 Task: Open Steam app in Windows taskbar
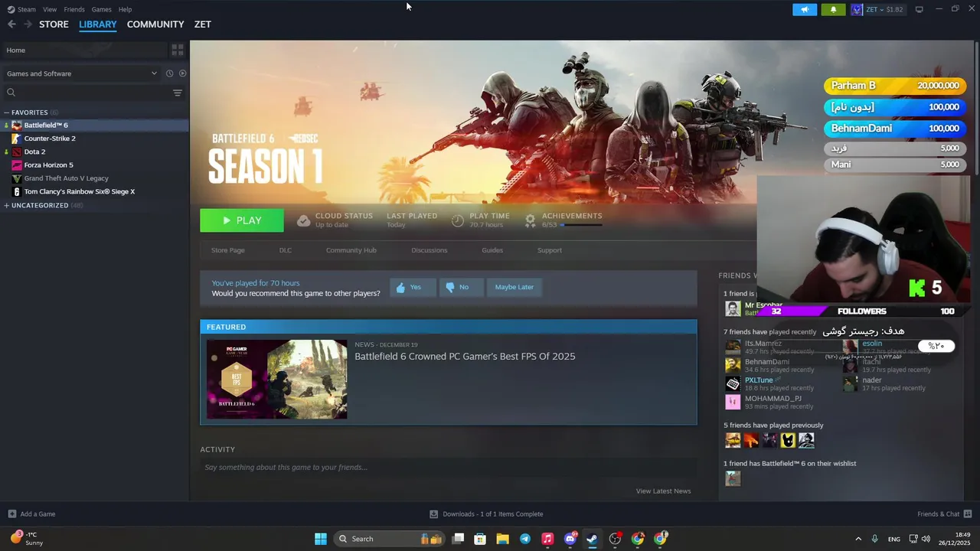(x=592, y=539)
